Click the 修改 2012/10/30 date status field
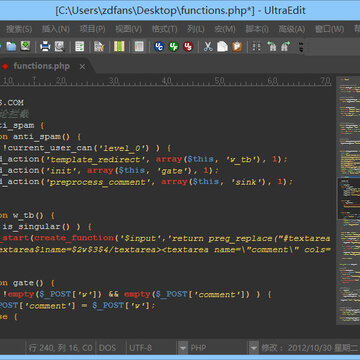Viewport: 360px width, 360px height. [310, 348]
